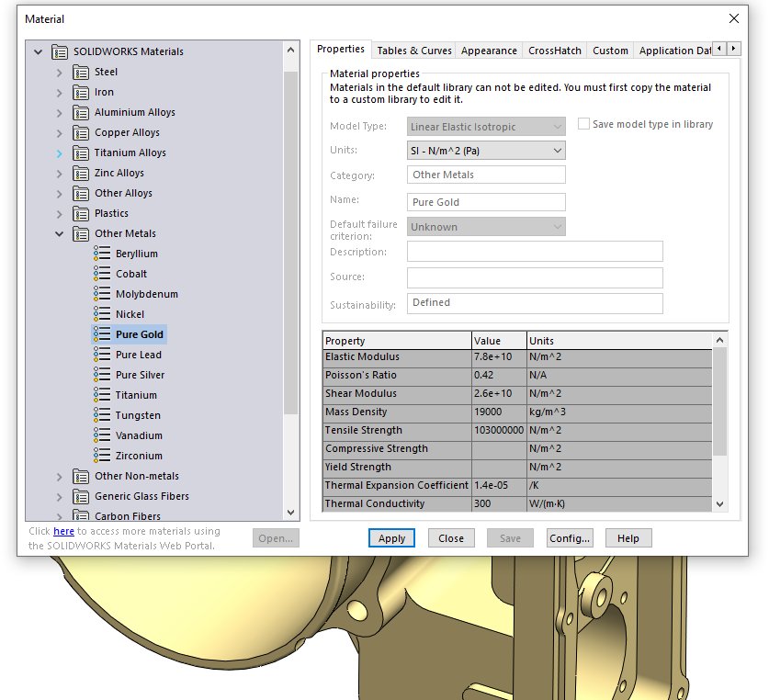Click the Other Metals folder icon

point(81,234)
